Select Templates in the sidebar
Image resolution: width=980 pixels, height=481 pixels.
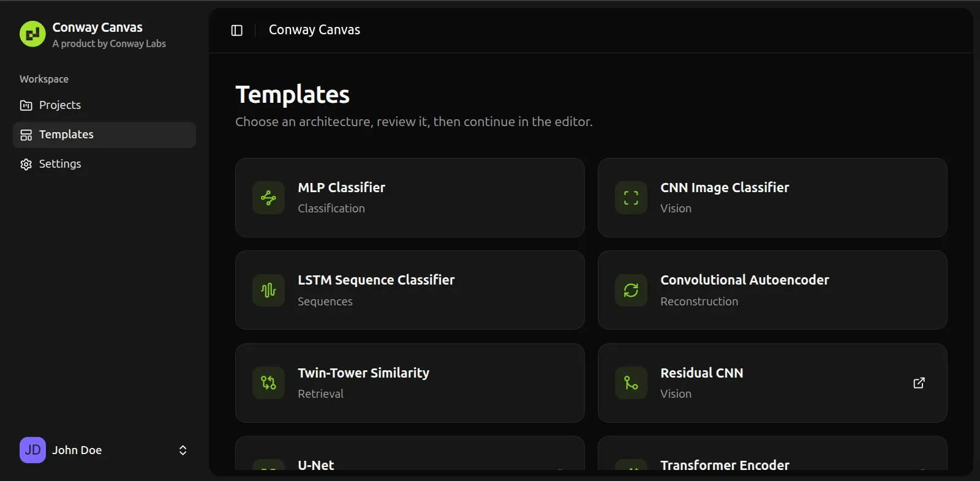(x=104, y=135)
